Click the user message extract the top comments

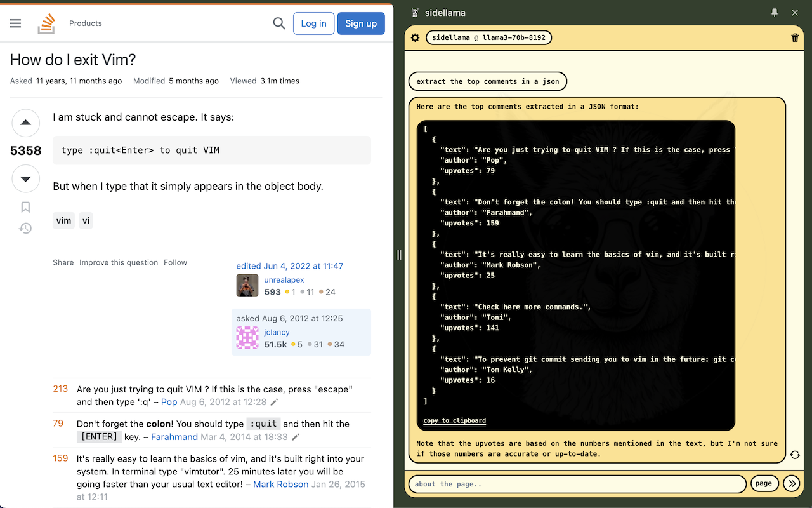(488, 81)
